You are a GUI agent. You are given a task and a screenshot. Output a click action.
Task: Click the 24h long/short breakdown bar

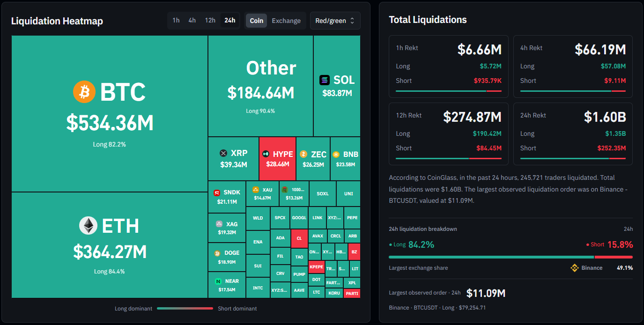pyautogui.click(x=511, y=257)
